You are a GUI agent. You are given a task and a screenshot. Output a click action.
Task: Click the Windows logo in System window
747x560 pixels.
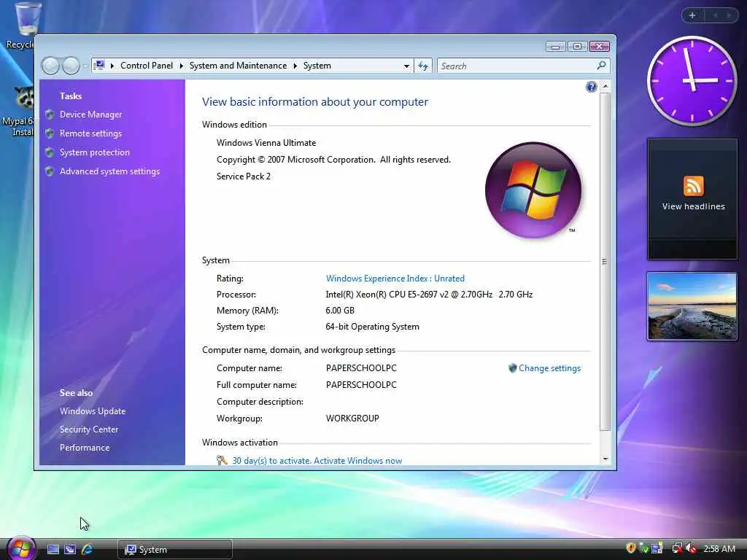click(533, 190)
